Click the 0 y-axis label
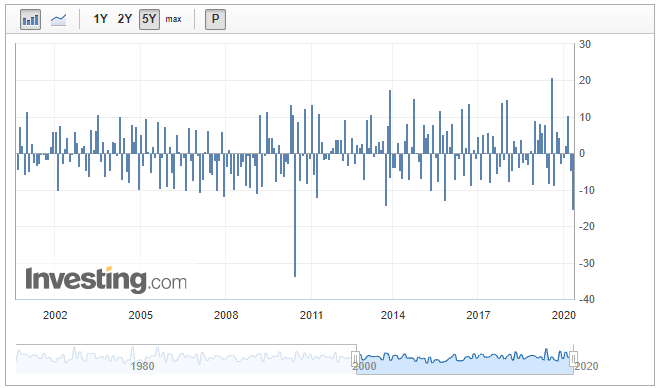The height and width of the screenshot is (388, 658). pos(582,154)
